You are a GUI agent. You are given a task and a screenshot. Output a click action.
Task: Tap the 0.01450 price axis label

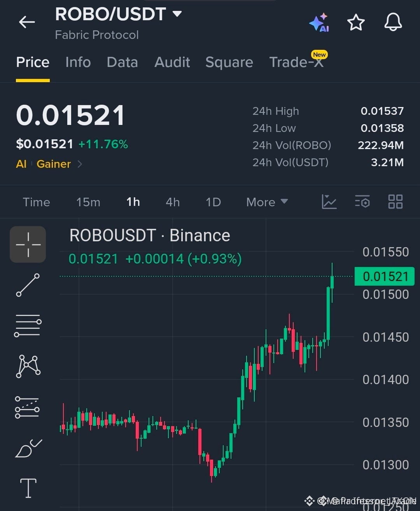tap(385, 337)
